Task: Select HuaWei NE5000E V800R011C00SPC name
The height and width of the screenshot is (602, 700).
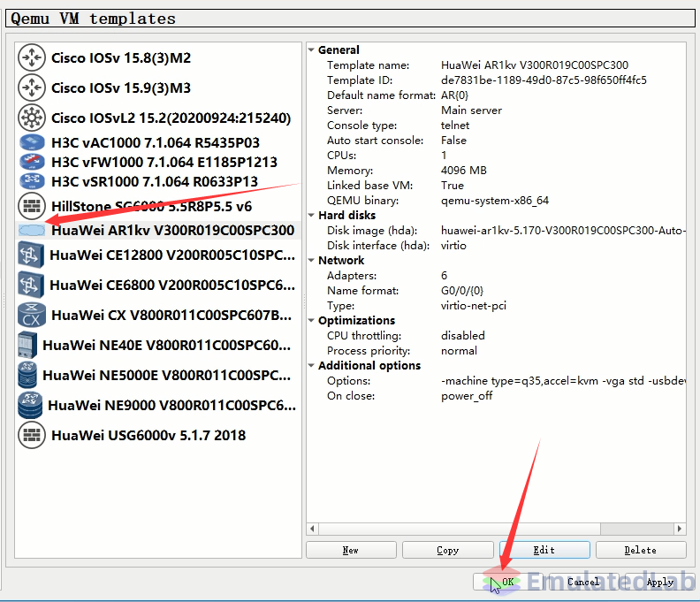Action: point(166,375)
